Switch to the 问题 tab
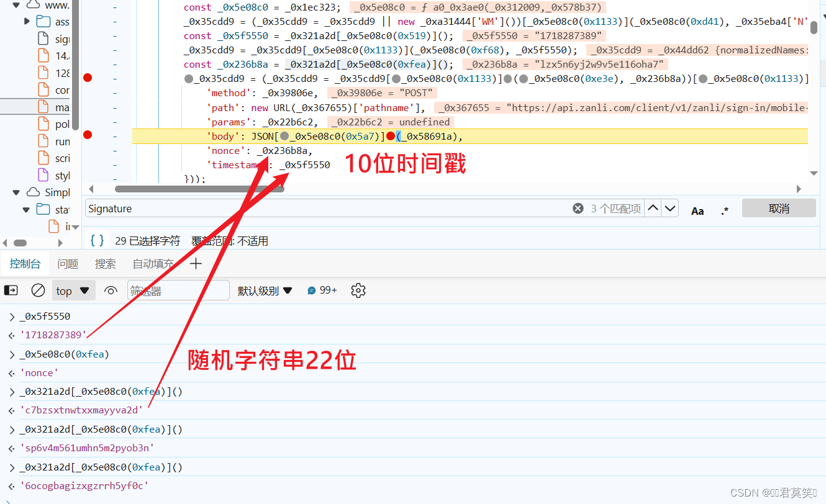826x504 pixels. tap(68, 264)
